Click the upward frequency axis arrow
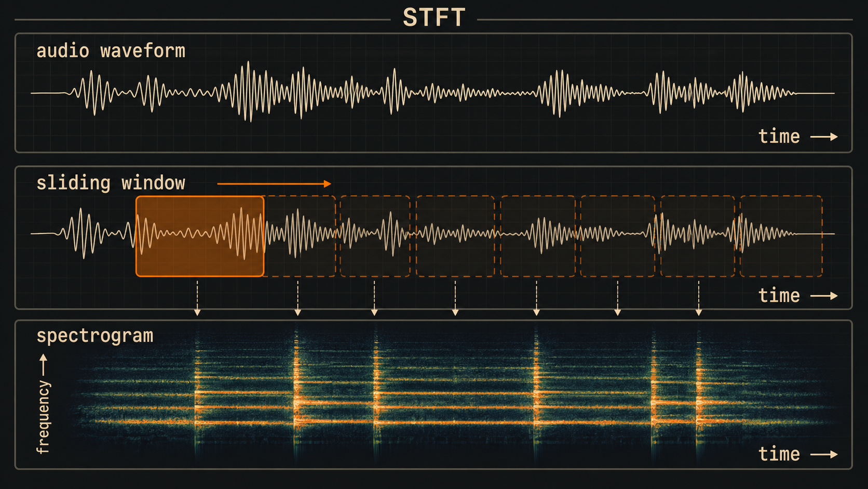 (44, 364)
